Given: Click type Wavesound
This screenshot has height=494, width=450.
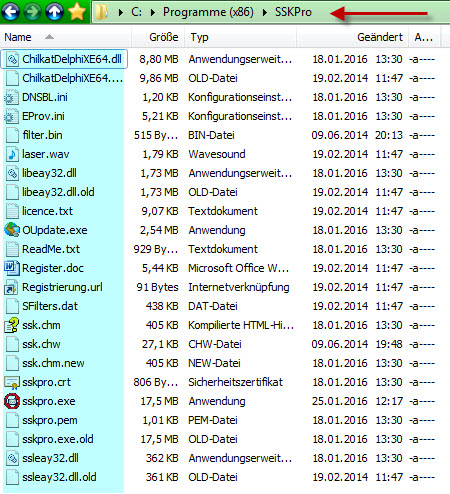Looking at the screenshot, I should click(217, 154).
